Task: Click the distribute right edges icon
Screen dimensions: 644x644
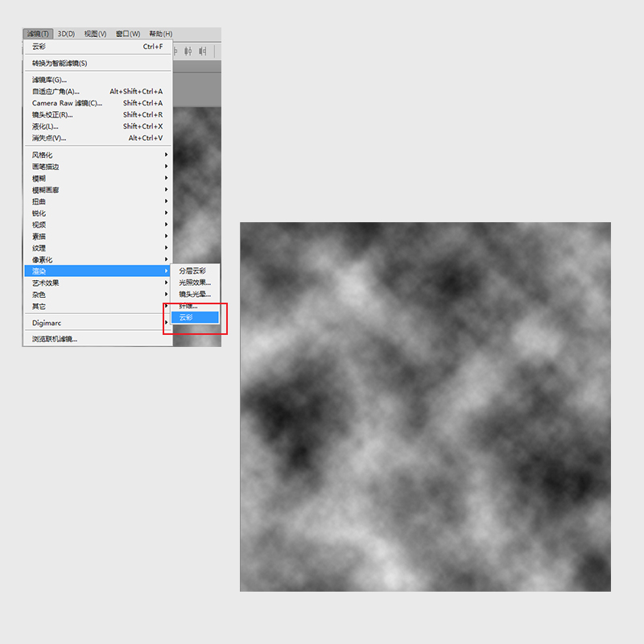Action: pos(203,52)
